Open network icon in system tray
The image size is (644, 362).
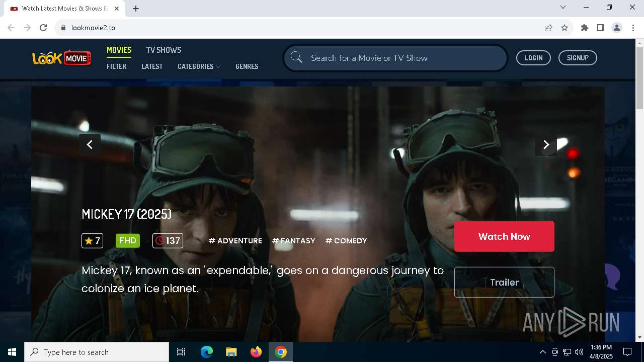[567, 352]
